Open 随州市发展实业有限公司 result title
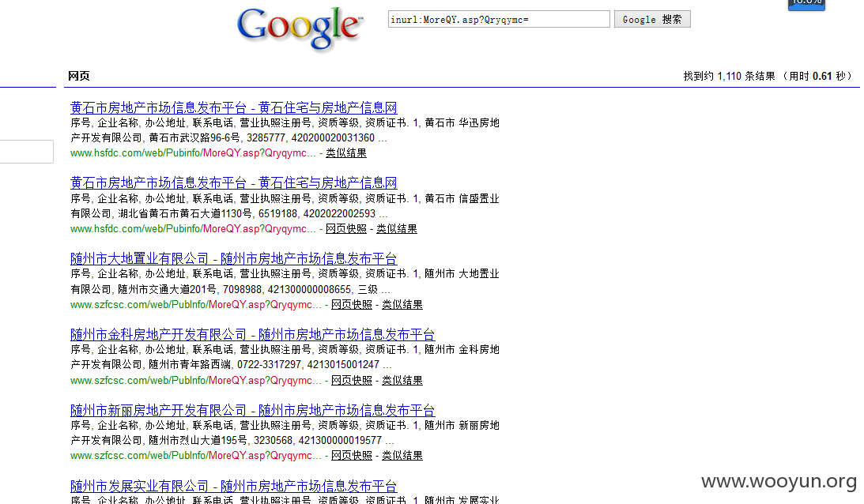864x504 pixels. 234,487
